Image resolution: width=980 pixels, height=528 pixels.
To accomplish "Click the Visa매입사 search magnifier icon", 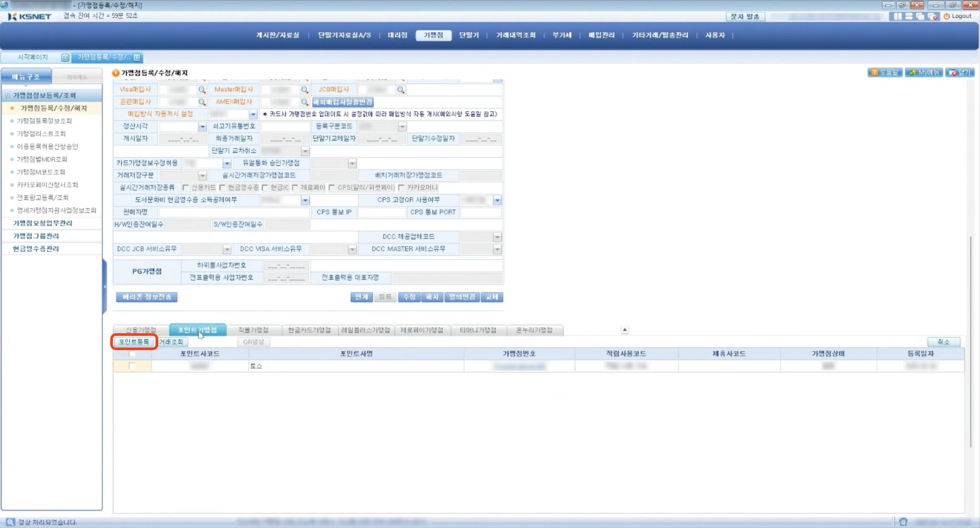I will tap(202, 90).
